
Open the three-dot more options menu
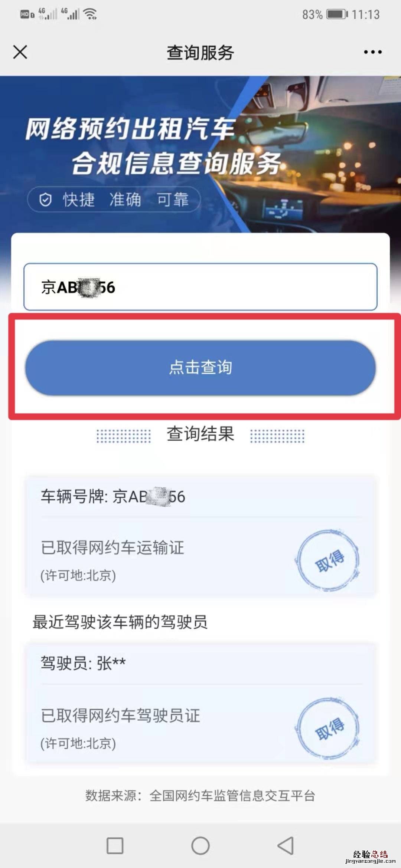click(372, 52)
